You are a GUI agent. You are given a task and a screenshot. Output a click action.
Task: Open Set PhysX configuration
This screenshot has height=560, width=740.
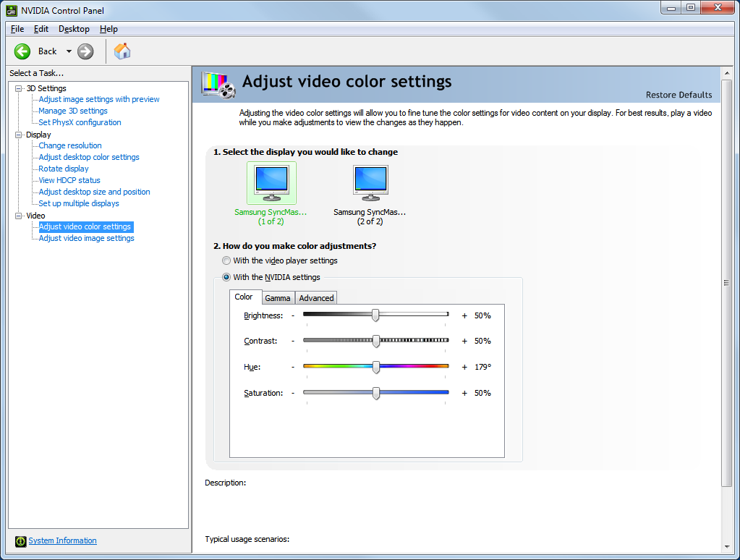[x=80, y=122]
